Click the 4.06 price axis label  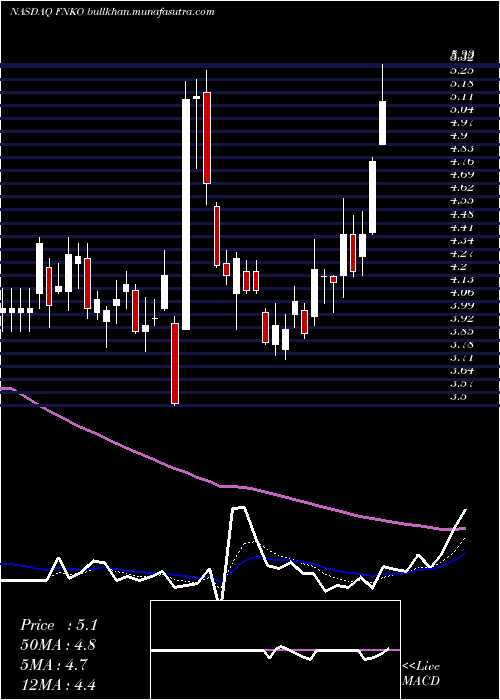tap(462, 293)
